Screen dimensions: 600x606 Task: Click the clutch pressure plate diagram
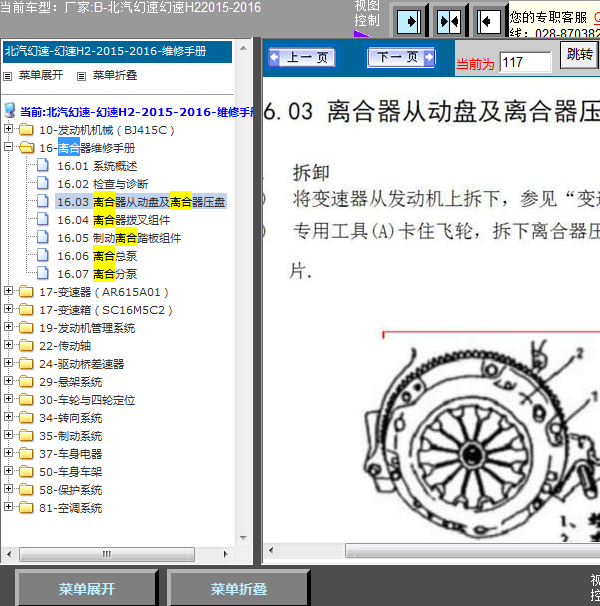pos(481,441)
